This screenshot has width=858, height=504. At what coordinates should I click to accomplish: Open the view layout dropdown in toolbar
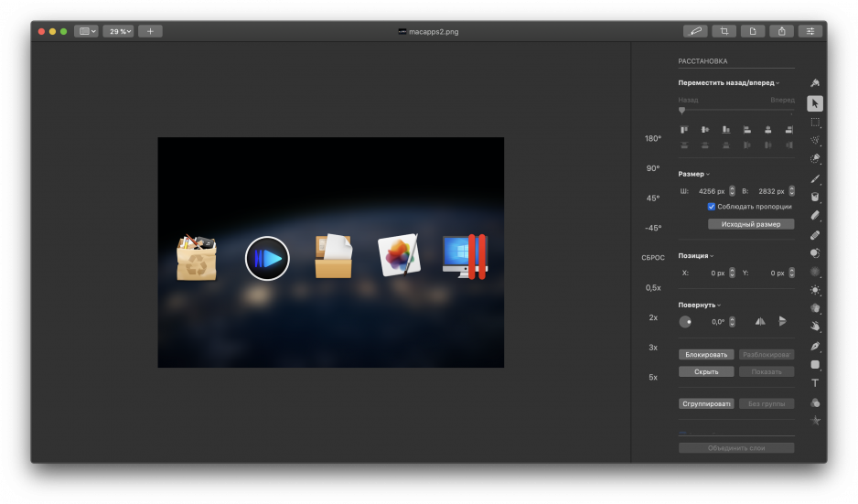(x=87, y=31)
